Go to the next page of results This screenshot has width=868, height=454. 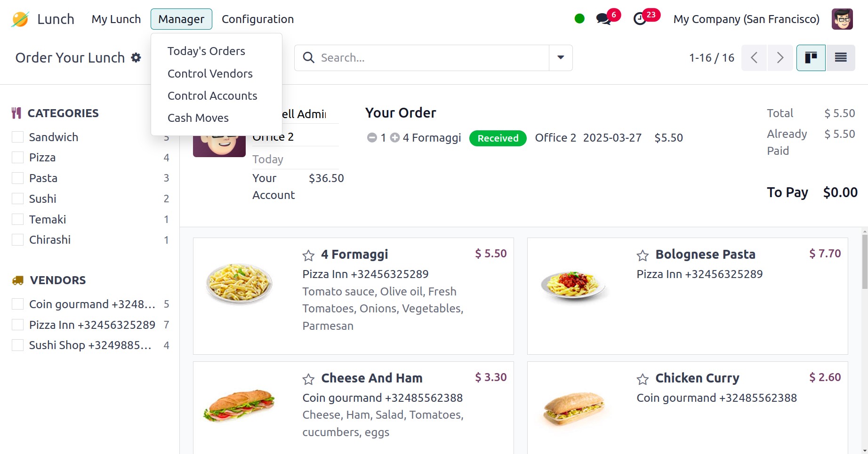click(780, 57)
